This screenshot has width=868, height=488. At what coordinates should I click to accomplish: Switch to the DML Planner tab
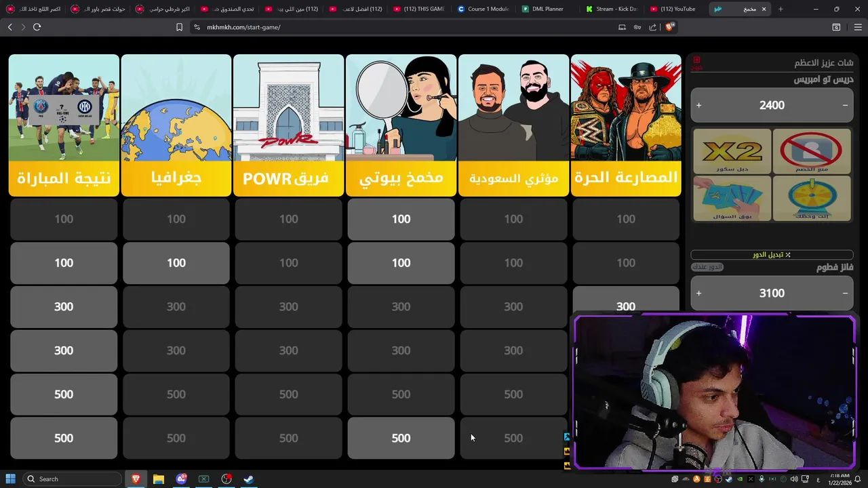(547, 9)
